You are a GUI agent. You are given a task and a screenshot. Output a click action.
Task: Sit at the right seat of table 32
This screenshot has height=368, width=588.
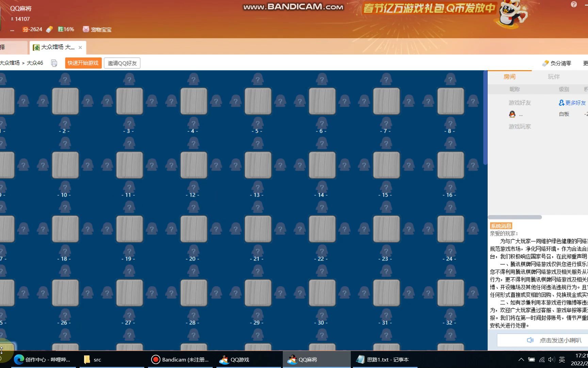[x=473, y=293]
